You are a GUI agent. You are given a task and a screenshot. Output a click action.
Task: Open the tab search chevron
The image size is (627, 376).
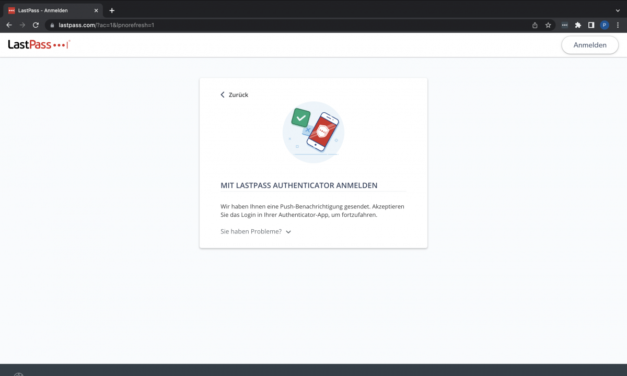tap(618, 10)
